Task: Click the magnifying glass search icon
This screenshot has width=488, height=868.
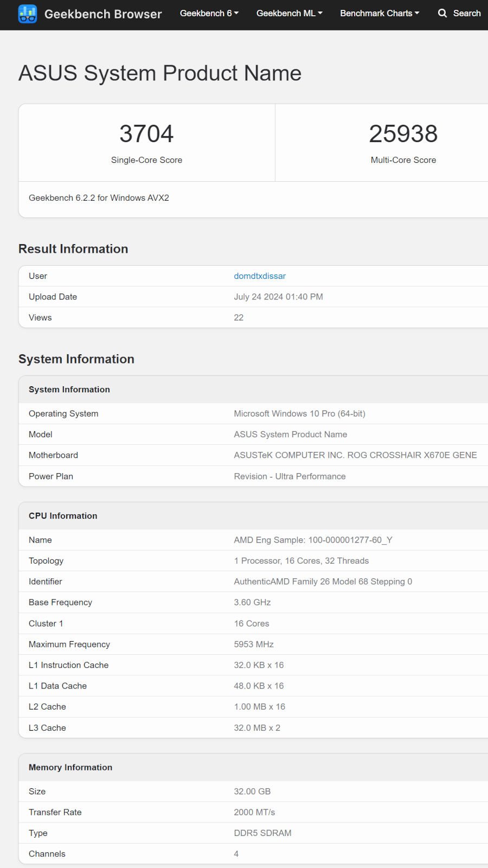Action: (442, 13)
